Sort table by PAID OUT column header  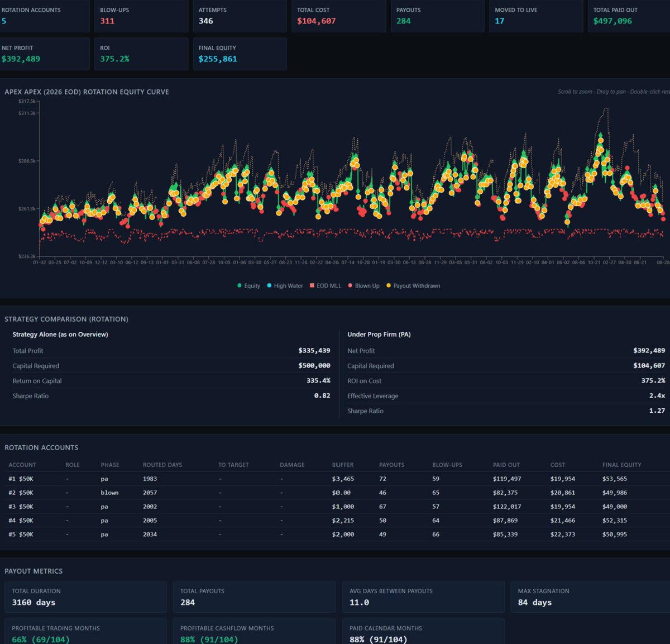tap(506, 465)
